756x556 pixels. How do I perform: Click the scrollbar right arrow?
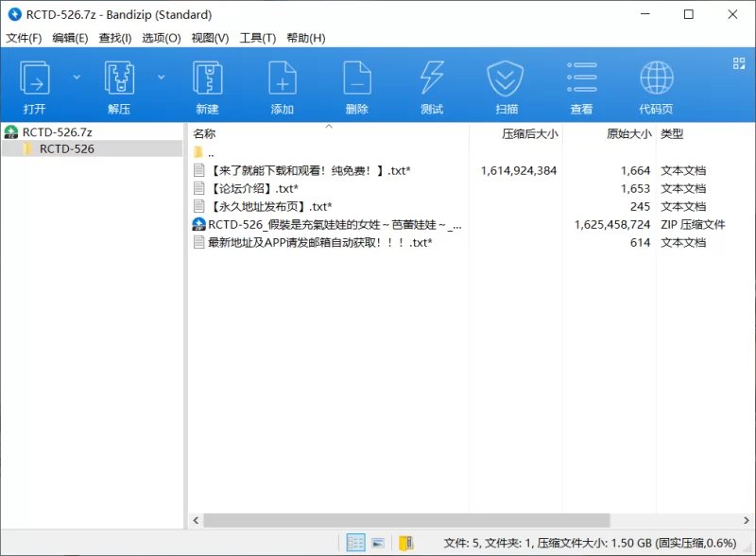(x=746, y=520)
